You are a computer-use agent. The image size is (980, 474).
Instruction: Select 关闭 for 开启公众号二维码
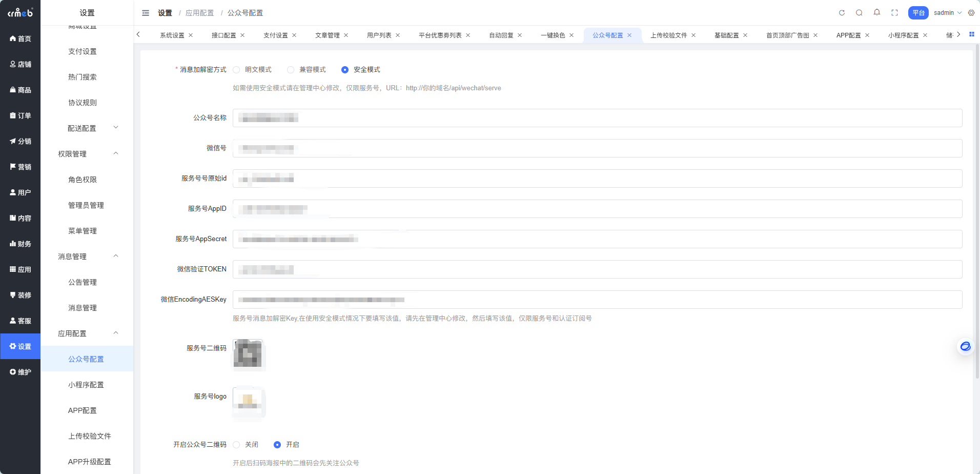tap(246, 445)
